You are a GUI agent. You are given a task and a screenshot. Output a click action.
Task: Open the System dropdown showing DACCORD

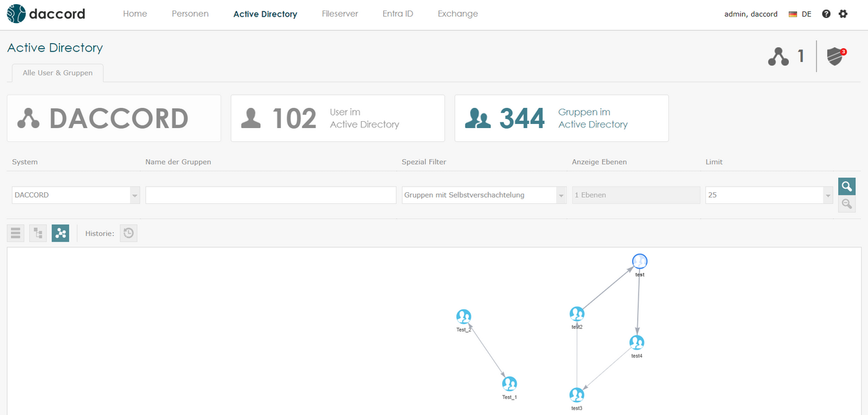coord(76,195)
